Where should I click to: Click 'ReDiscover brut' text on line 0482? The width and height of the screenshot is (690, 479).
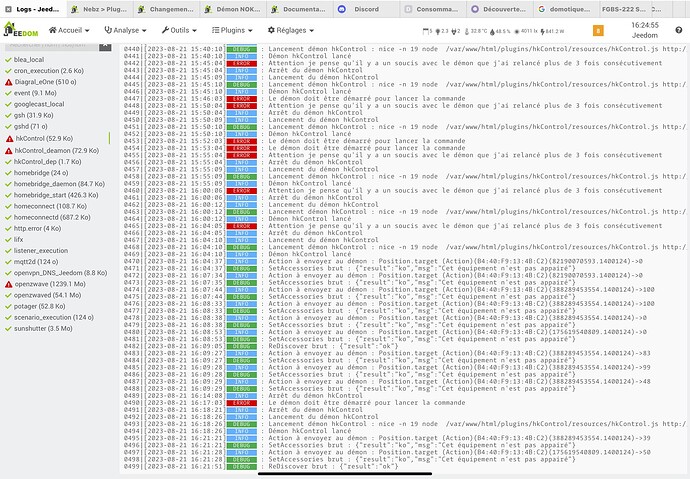pyautogui.click(x=298, y=346)
